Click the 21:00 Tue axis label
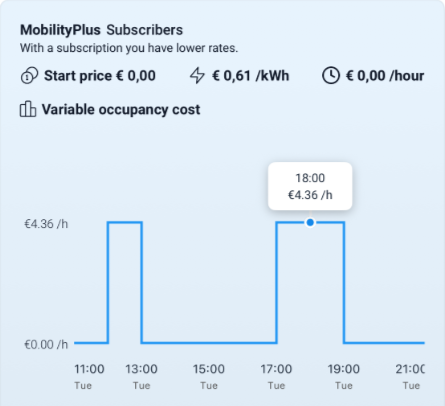 coord(410,377)
